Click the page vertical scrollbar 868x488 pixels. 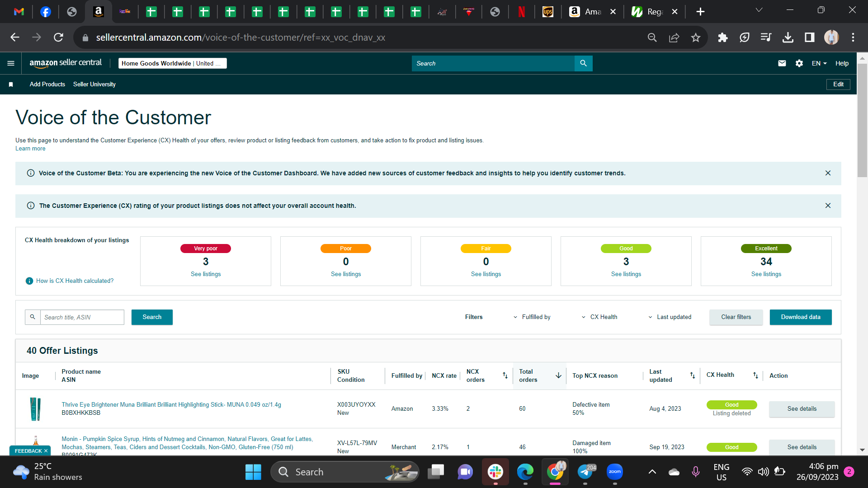click(862, 120)
